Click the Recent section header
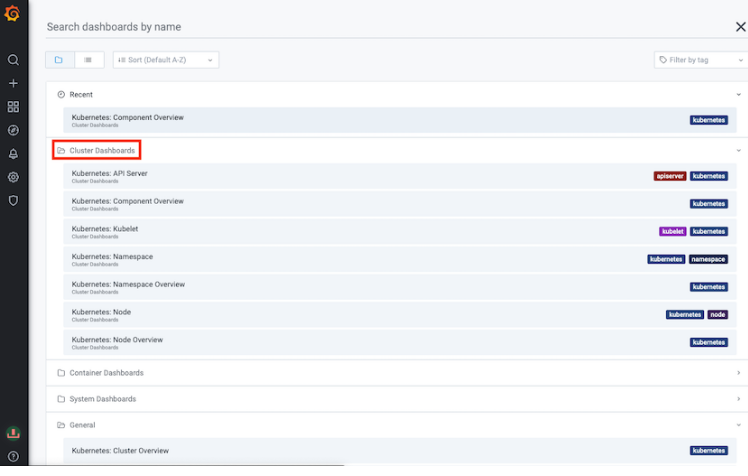This screenshot has width=748, height=476. coord(397,94)
